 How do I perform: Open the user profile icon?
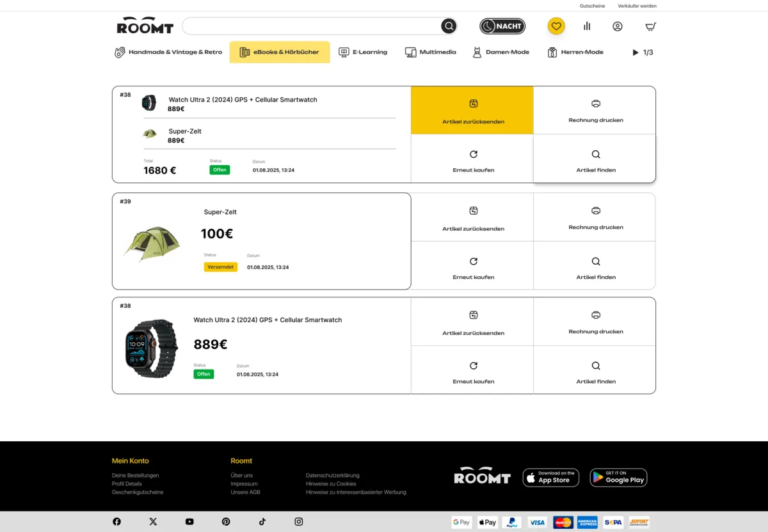pos(618,26)
